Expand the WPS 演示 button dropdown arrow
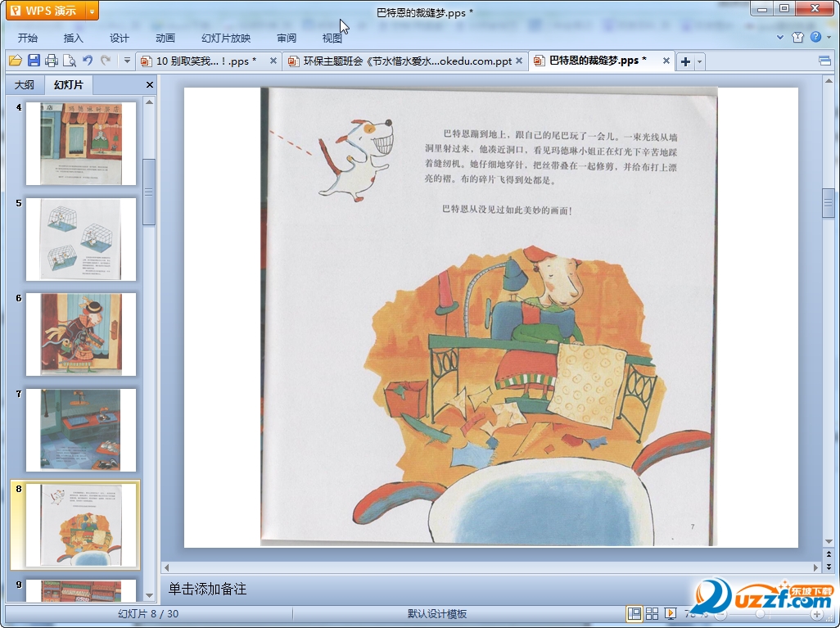 93,11
